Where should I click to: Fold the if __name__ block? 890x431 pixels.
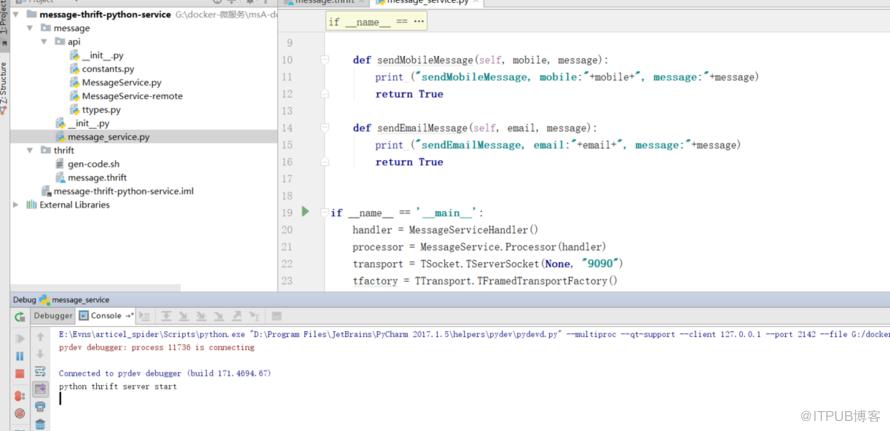coord(325,213)
